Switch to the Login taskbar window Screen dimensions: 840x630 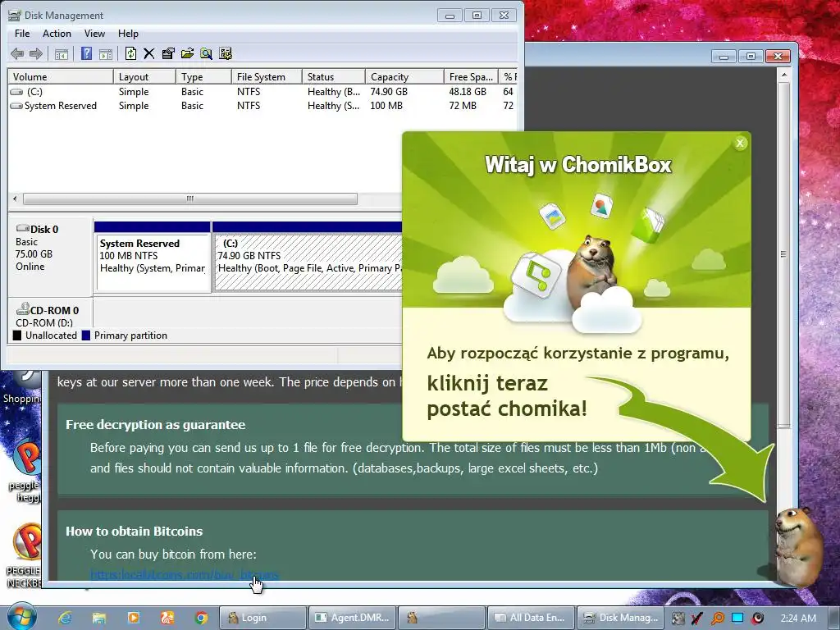point(263,618)
